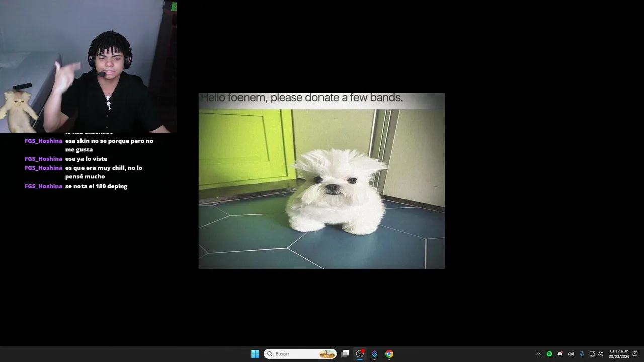The height and width of the screenshot is (362, 644).
Task: Click the Buscar search box in taskbar
Action: [300, 354]
